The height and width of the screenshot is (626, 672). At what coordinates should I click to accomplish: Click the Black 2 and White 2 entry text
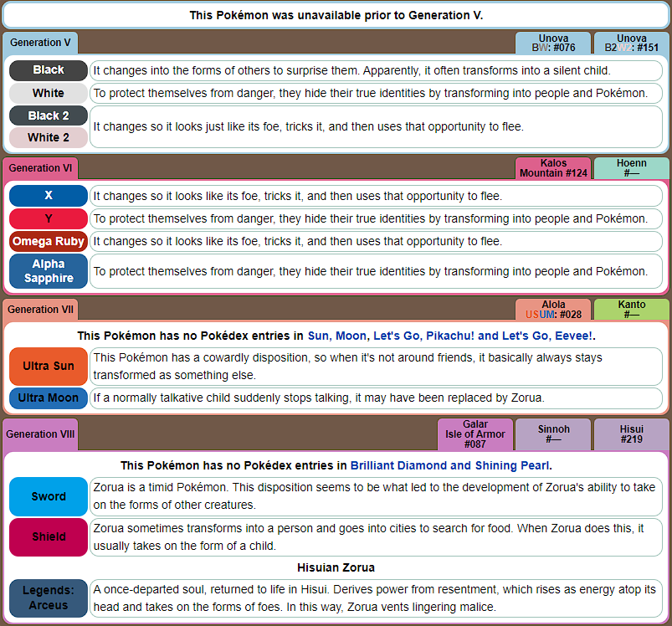tap(376, 127)
